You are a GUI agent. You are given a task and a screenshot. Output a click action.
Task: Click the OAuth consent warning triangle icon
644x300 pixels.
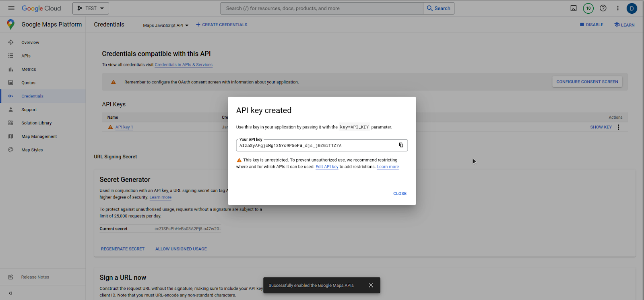point(114,82)
